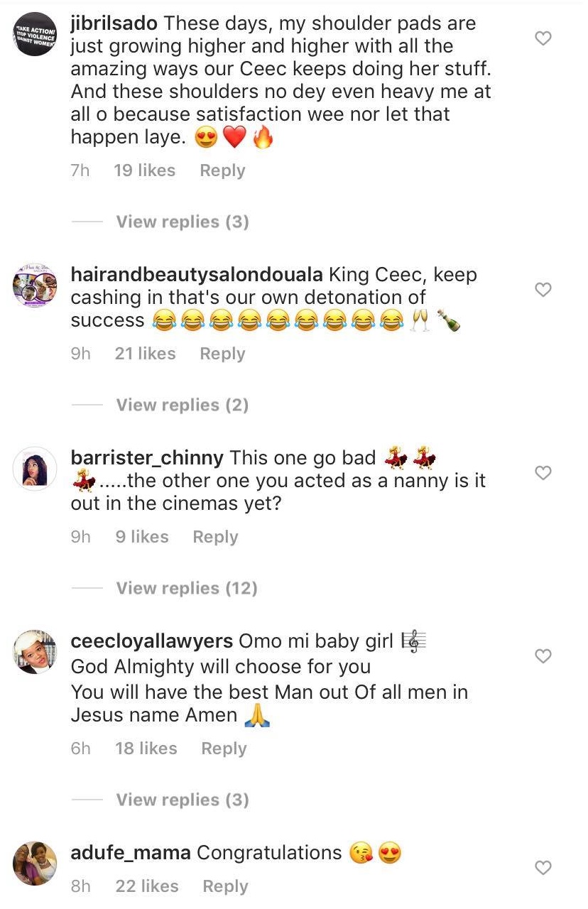
Task: Reply to jibrilsado's comment
Action: point(222,171)
